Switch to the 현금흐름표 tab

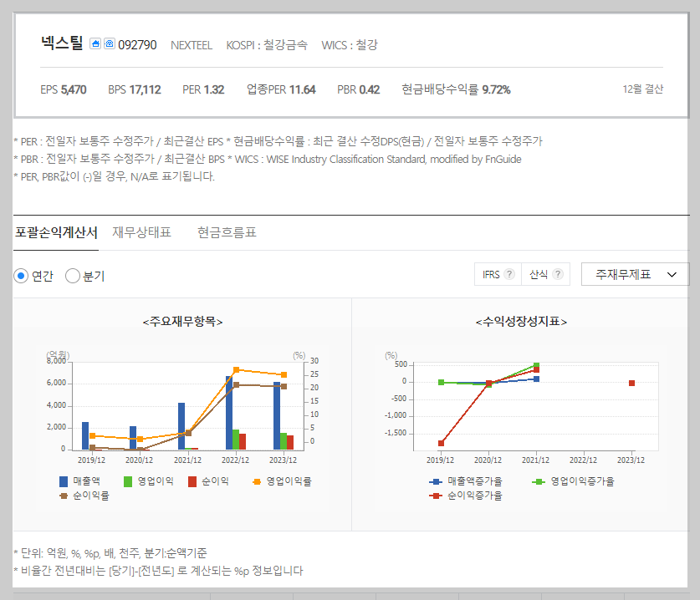click(227, 232)
